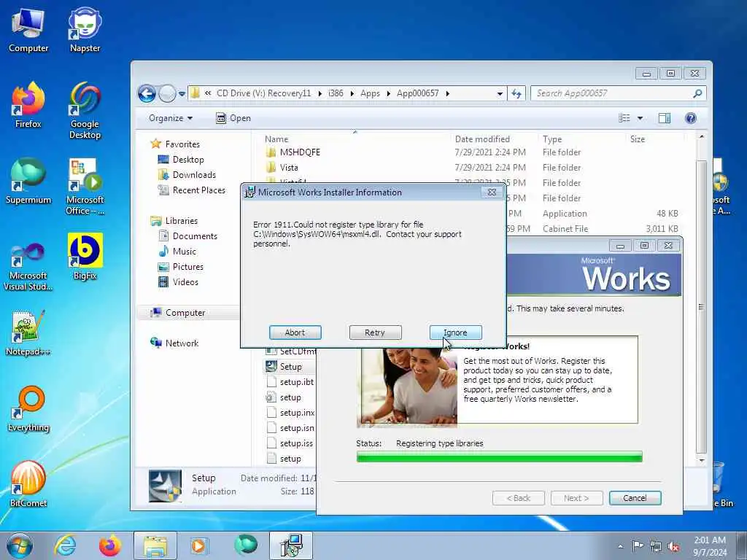
Task: Open the recent pages dropdown arrow
Action: (x=182, y=94)
